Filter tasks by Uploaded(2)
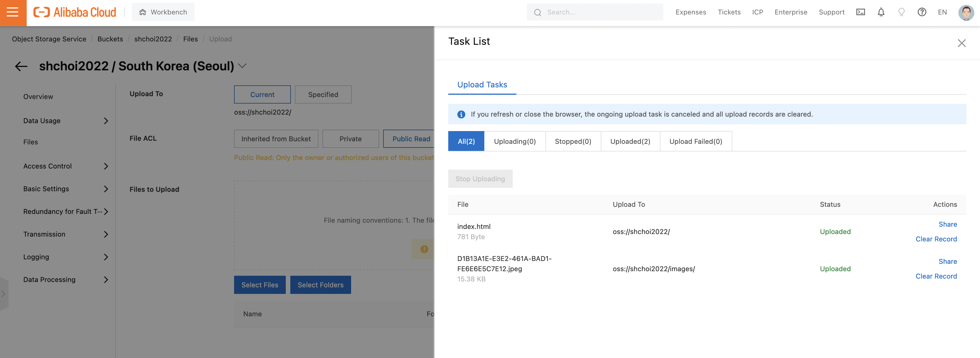Screen dimensions: 980x358 (x=630, y=141)
